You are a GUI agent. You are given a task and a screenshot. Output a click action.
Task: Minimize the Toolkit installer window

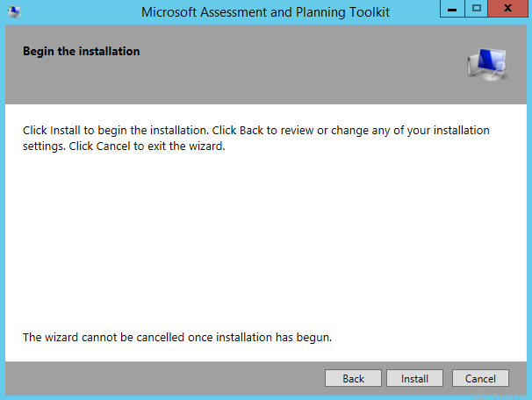(454, 11)
